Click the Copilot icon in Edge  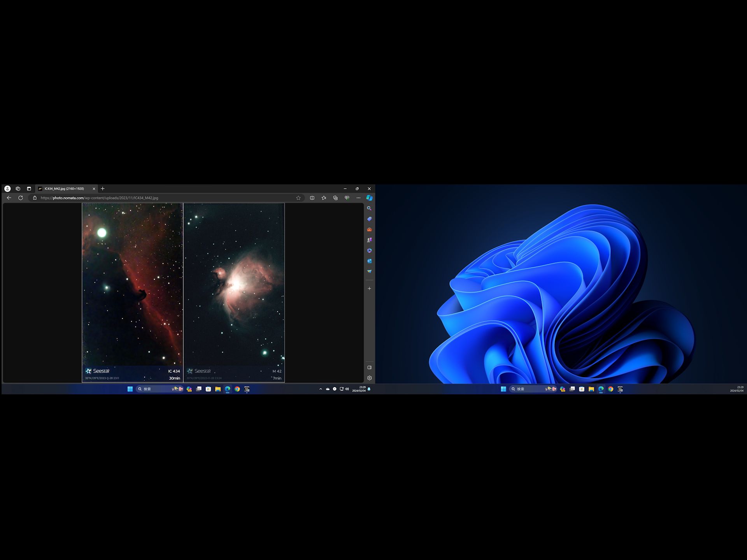(x=369, y=198)
